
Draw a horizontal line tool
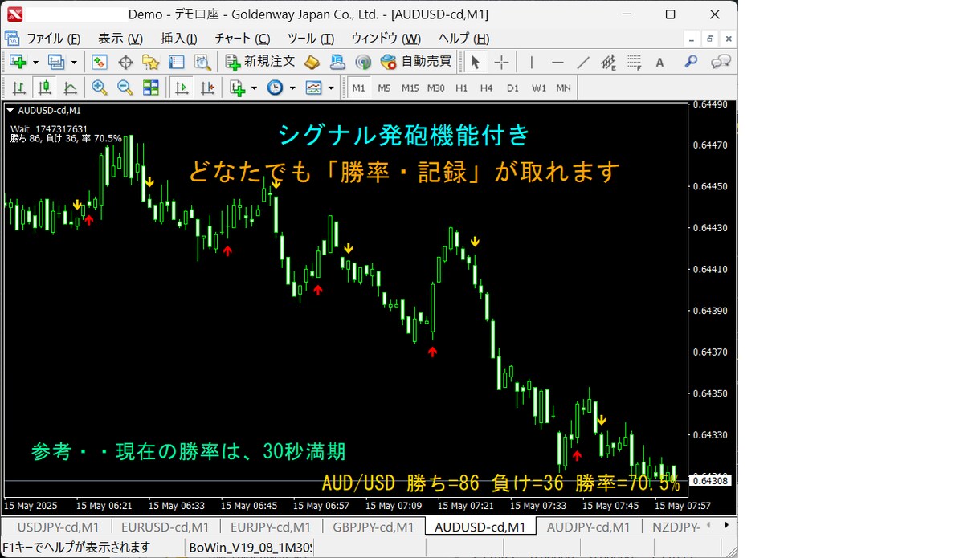(x=557, y=62)
